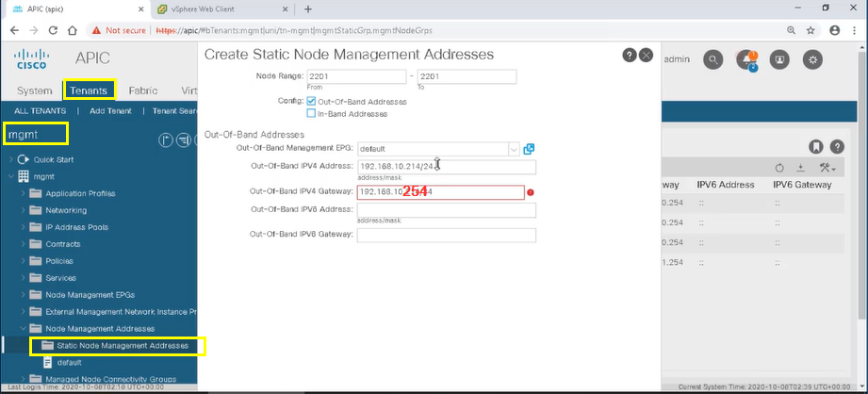
Task: Bookmark page with the star icon
Action: pyautogui.click(x=811, y=30)
